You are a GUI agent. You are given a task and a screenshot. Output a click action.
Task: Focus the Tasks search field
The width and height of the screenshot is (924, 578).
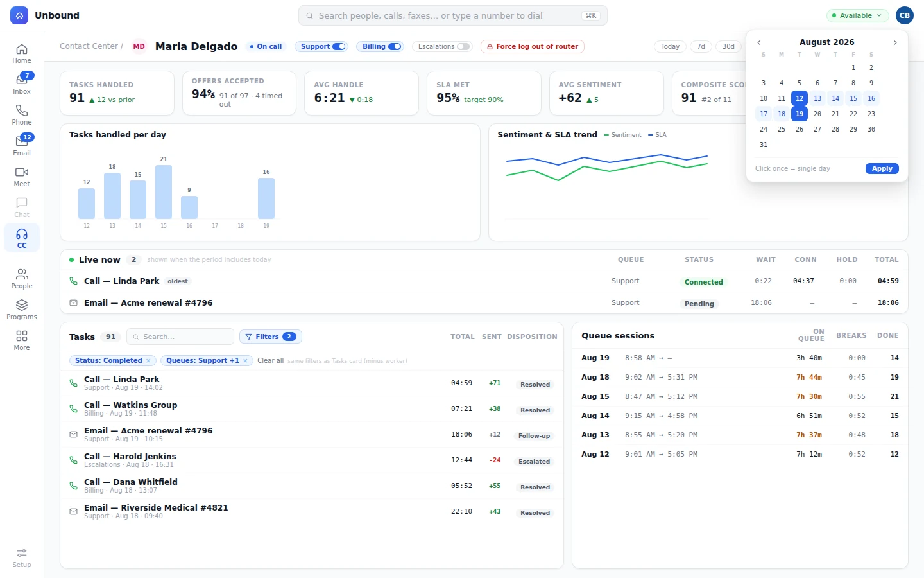180,337
